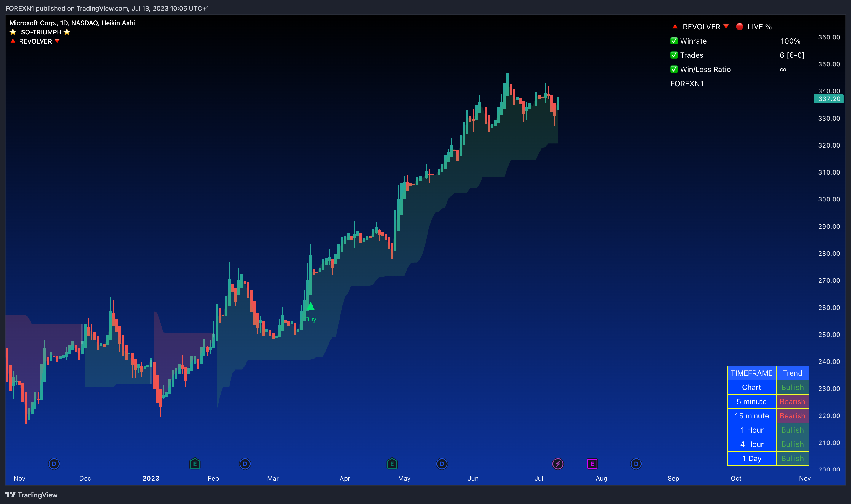
Task: Click the green check icon beside Trades
Action: 674,55
